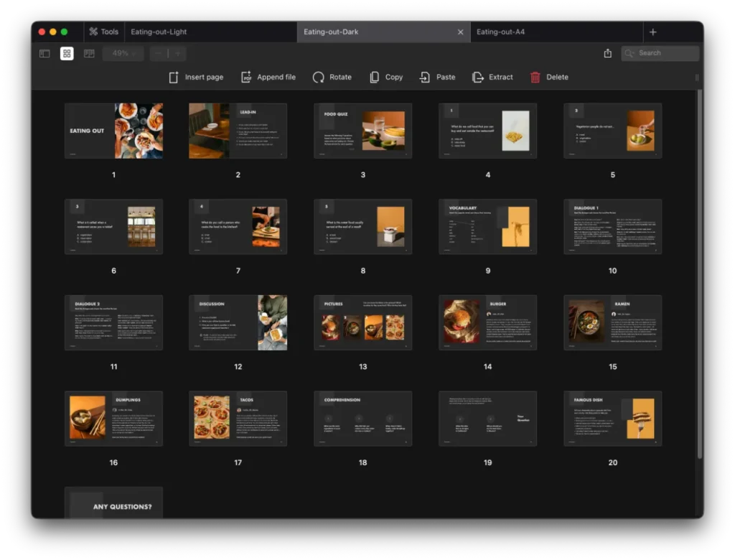
Task: Close the Eating-out-Dark tab
Action: 461,32
